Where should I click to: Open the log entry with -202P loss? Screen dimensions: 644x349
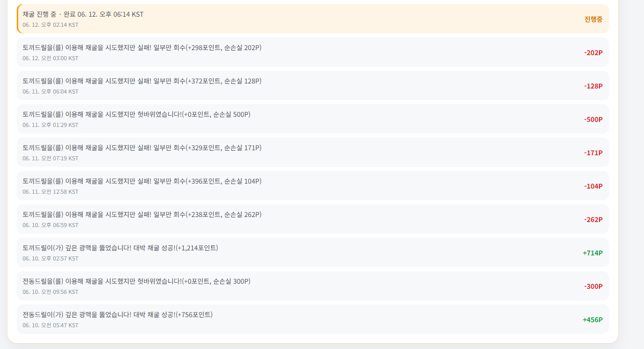[x=313, y=52]
